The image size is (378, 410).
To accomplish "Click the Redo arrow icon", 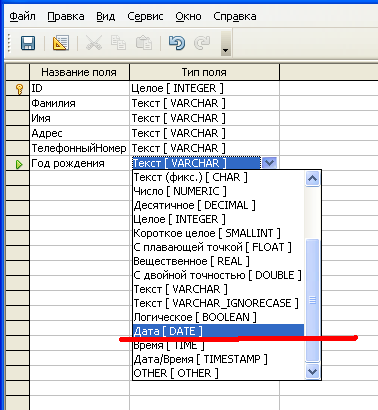I will [202, 43].
